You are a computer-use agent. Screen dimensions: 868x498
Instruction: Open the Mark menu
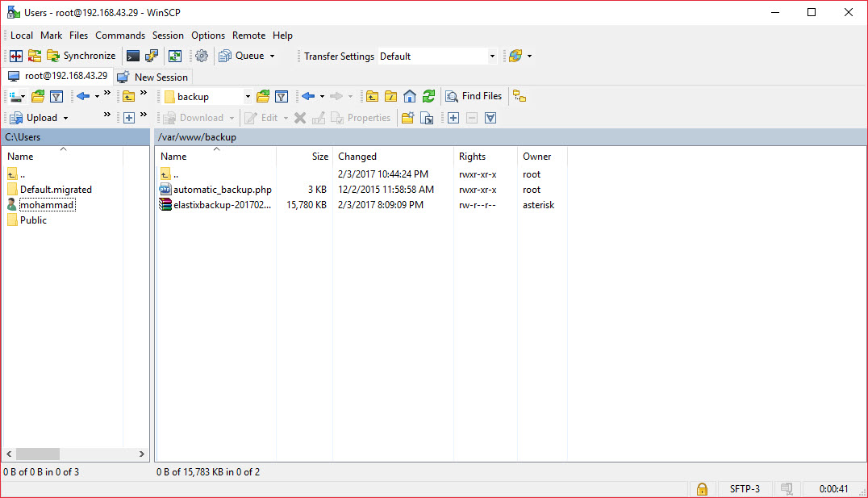(51, 36)
